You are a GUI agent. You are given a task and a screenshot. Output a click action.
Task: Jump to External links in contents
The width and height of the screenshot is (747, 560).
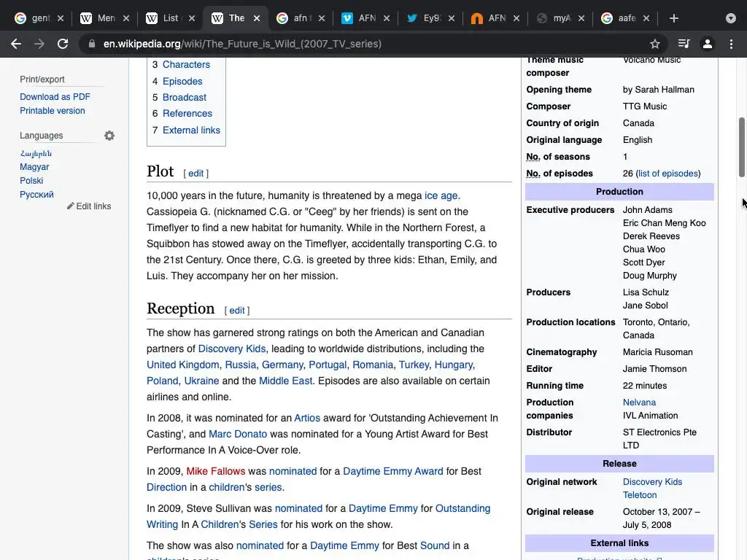192,130
